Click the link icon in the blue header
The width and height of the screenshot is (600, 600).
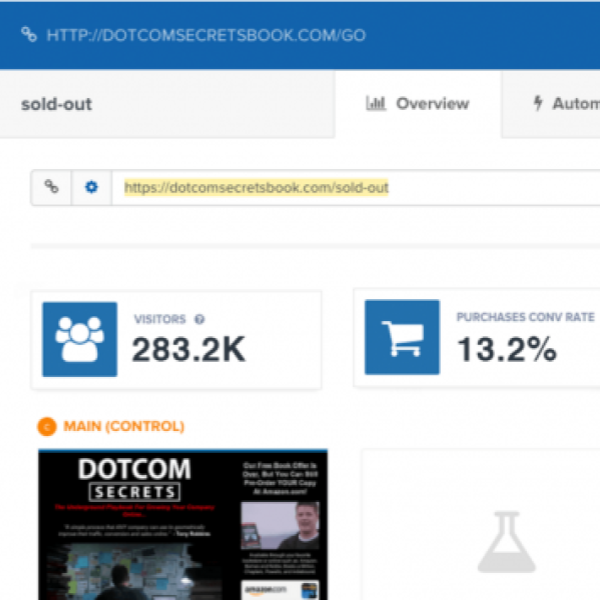pos(29,34)
